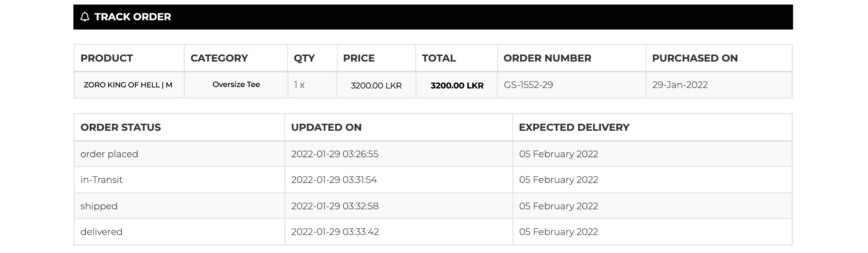Click the purchase date 29-Jan-2022
The image size is (868, 253).
[680, 85]
